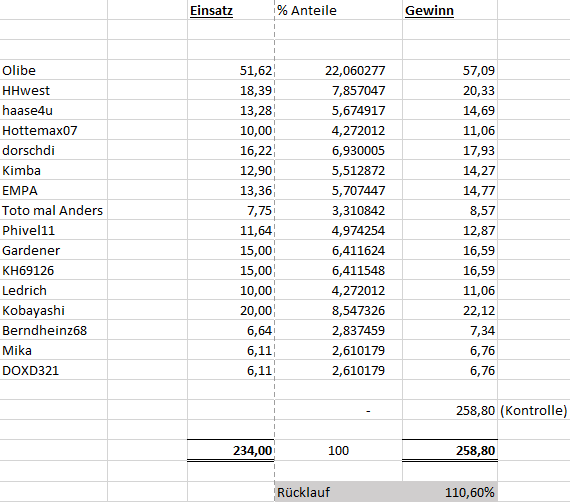Click DOXD321 percentage 2,610179
This screenshot has height=502, width=570.
pos(338,370)
